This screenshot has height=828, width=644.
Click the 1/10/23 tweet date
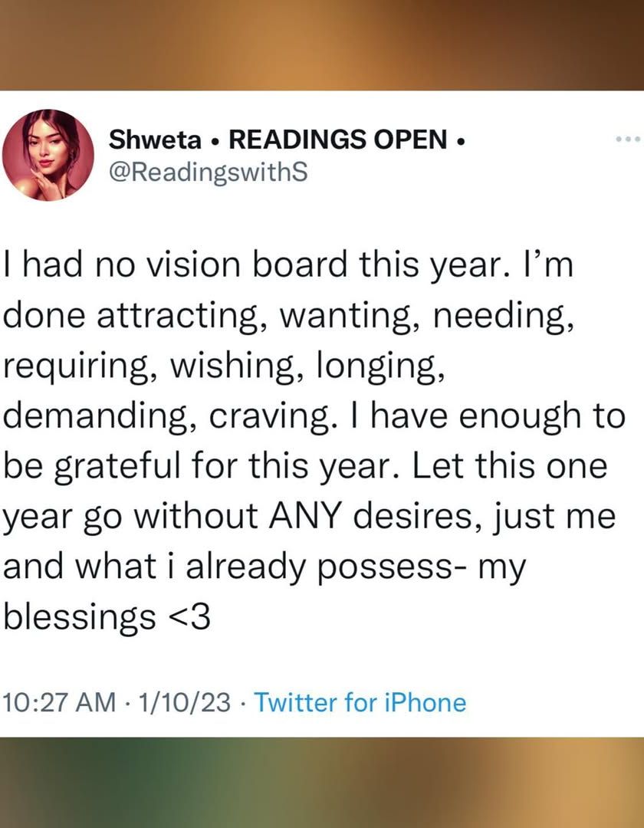pos(182,702)
